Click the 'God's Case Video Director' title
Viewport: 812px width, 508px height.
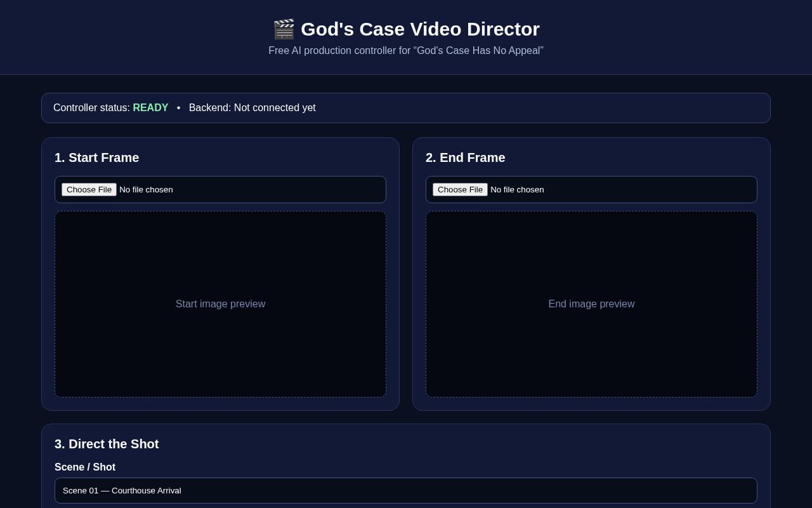point(420,29)
